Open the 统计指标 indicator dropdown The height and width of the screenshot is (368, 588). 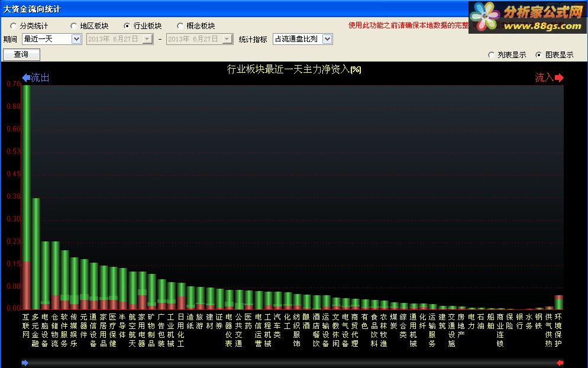coord(327,39)
